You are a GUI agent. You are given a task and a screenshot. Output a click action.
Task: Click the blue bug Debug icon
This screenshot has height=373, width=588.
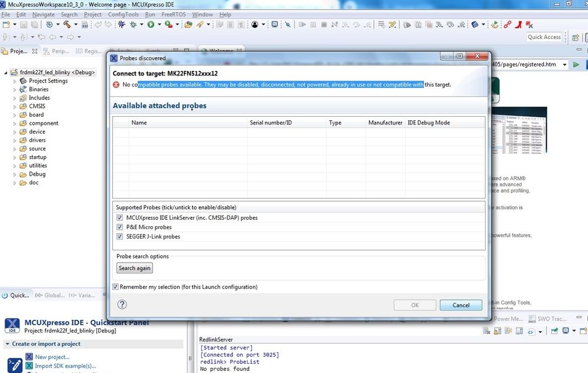point(121,24)
